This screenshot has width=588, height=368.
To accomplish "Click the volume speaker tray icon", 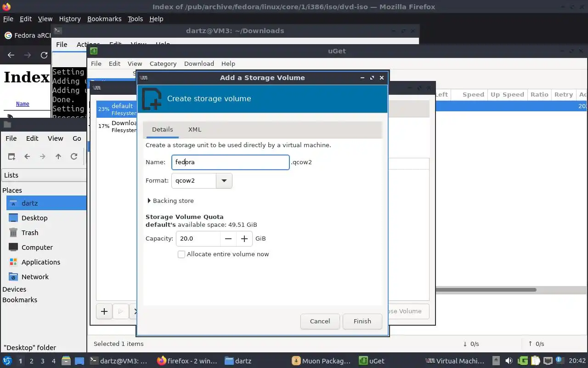I will point(509,361).
